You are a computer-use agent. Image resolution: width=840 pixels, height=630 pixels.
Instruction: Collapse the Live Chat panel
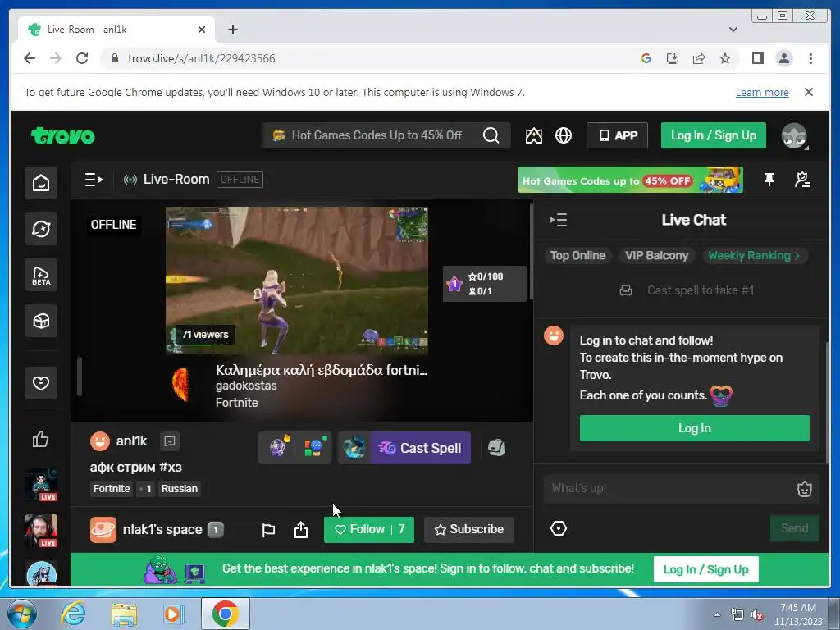(x=558, y=220)
